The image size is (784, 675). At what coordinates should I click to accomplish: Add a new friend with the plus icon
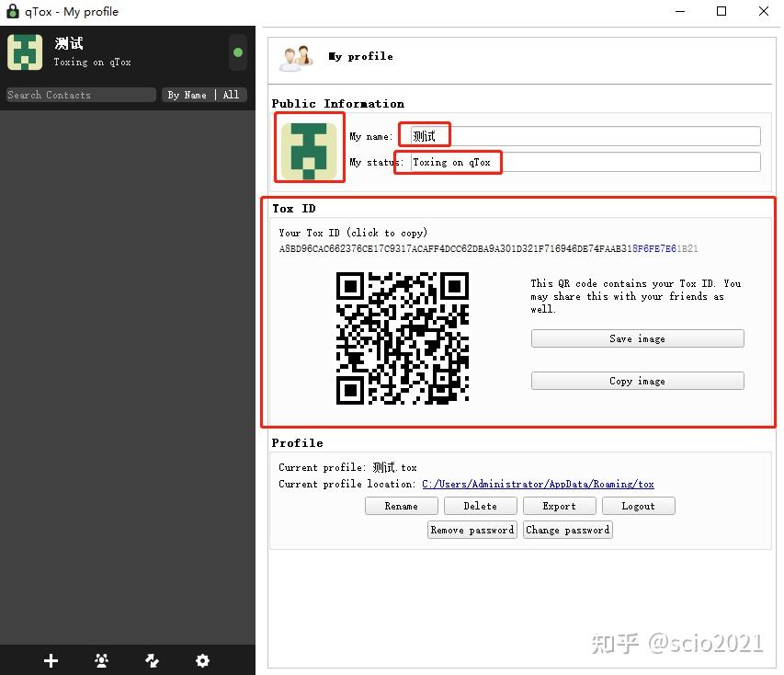click(51, 660)
